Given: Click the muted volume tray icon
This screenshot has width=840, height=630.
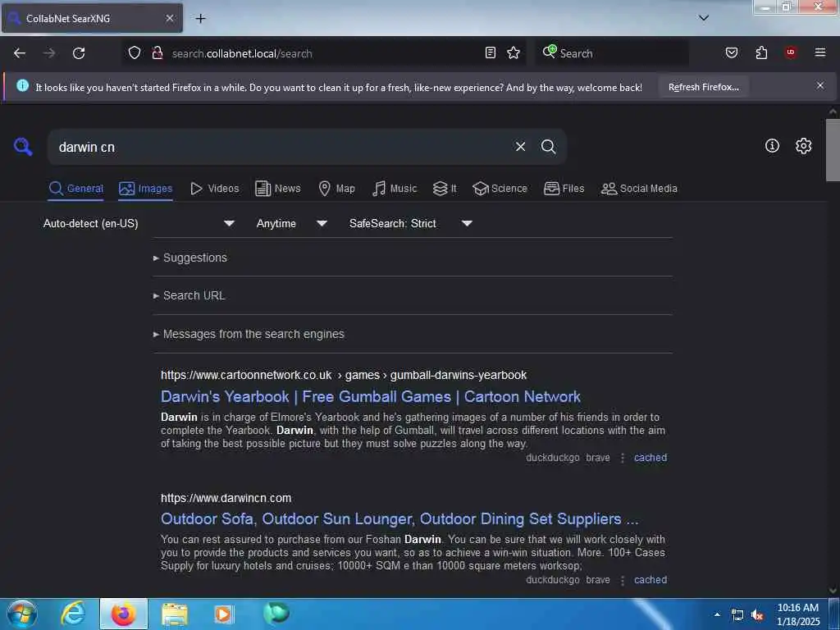Looking at the screenshot, I should [757, 615].
